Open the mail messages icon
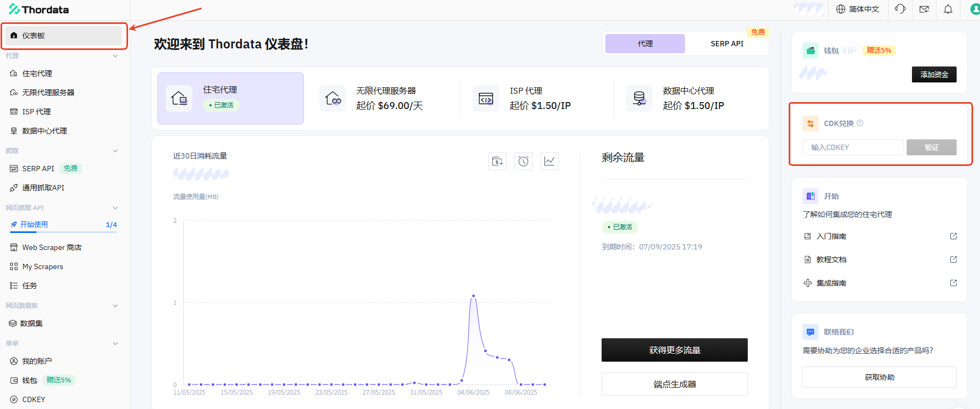 tap(924, 9)
